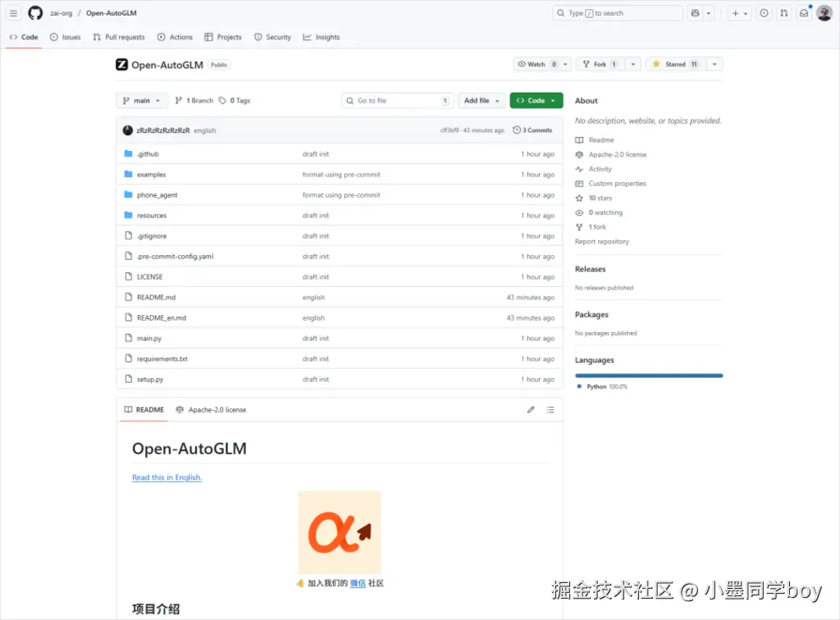Viewport: 840px width, 620px height.
Task: Switch to the Code tab
Action: pyautogui.click(x=24, y=37)
